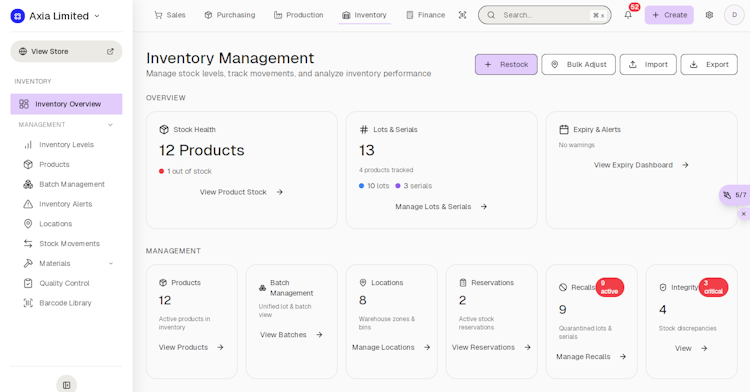Open Manage Locations link
This screenshot has height=392, width=750.
click(x=391, y=347)
